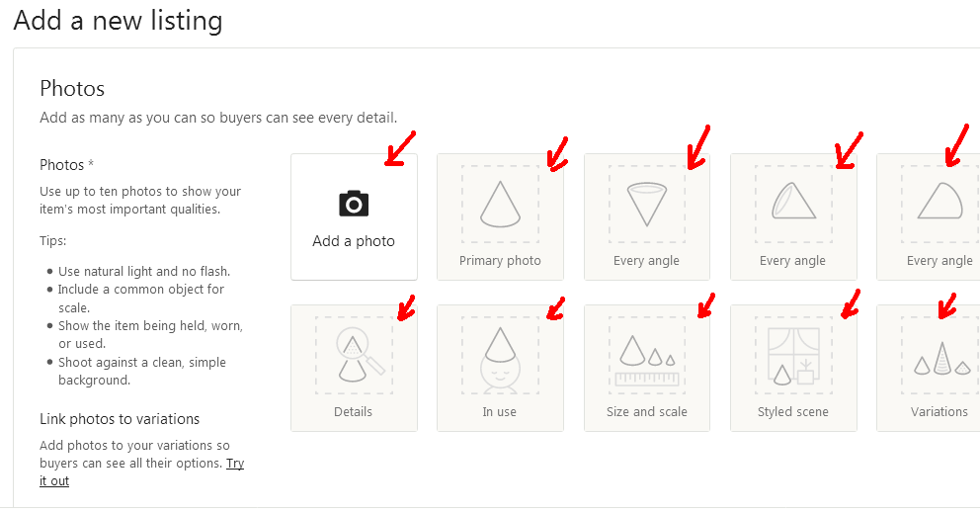Click the Size and scale ruler icon
This screenshot has width=980, height=514.
click(647, 361)
